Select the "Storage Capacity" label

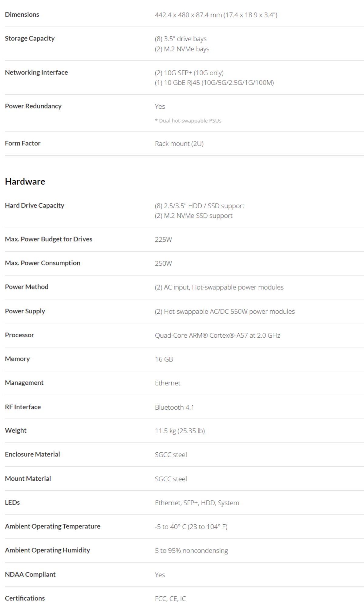[x=30, y=39]
